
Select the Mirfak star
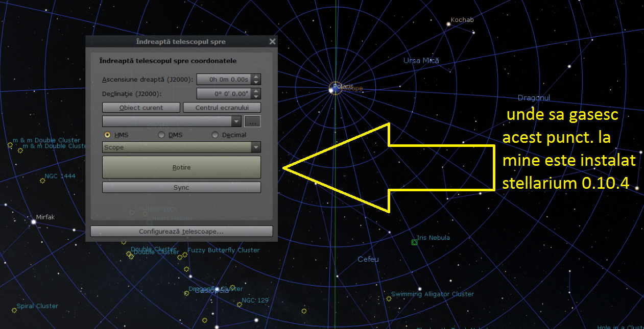(34, 221)
